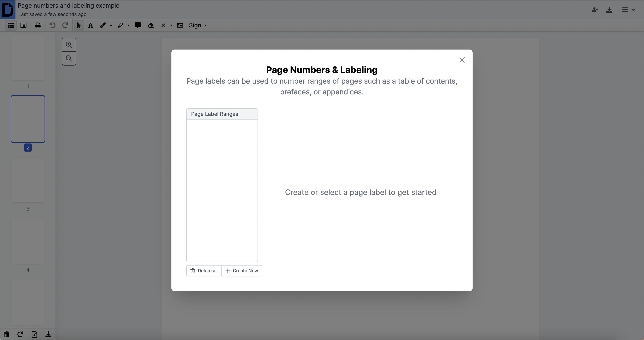
Task: Open the outline list view icon
Action: (x=23, y=25)
